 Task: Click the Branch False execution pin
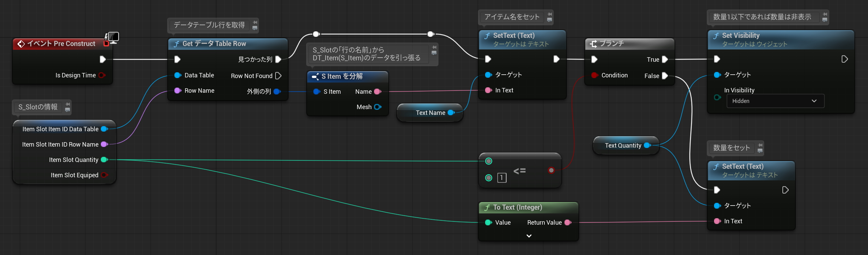tap(665, 76)
